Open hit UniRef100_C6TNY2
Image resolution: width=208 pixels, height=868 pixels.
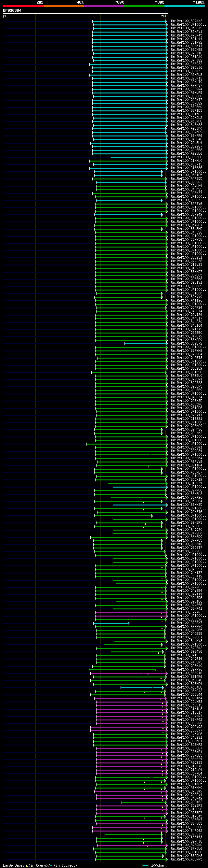coord(187,43)
